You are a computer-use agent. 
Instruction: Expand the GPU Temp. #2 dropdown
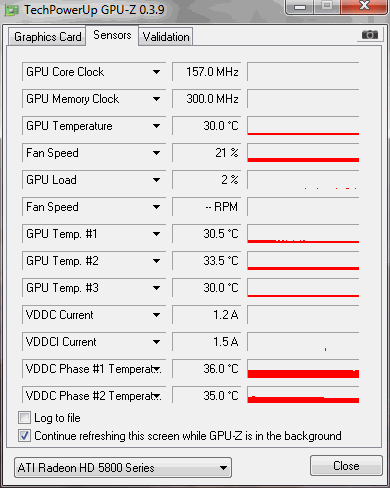[x=156, y=261]
